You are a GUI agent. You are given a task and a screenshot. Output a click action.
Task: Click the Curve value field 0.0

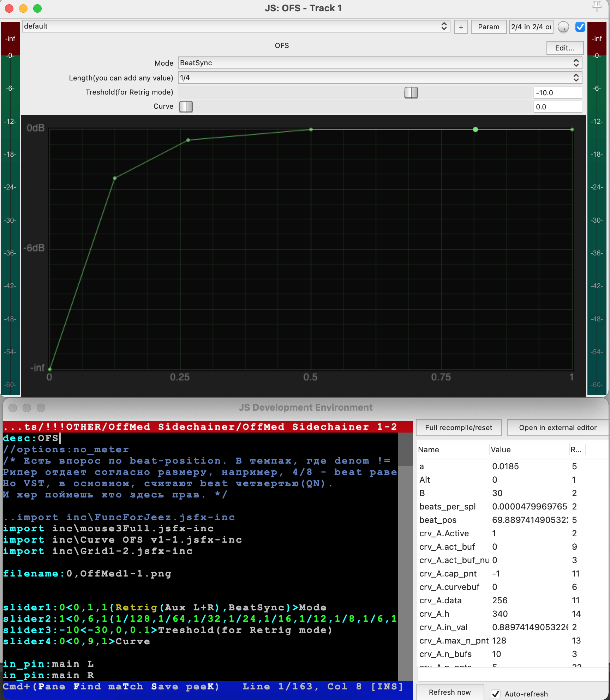click(557, 107)
